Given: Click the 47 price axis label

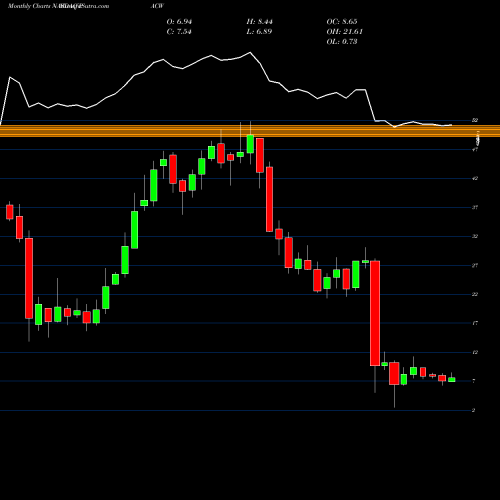Looking at the screenshot, I should click(x=475, y=149).
